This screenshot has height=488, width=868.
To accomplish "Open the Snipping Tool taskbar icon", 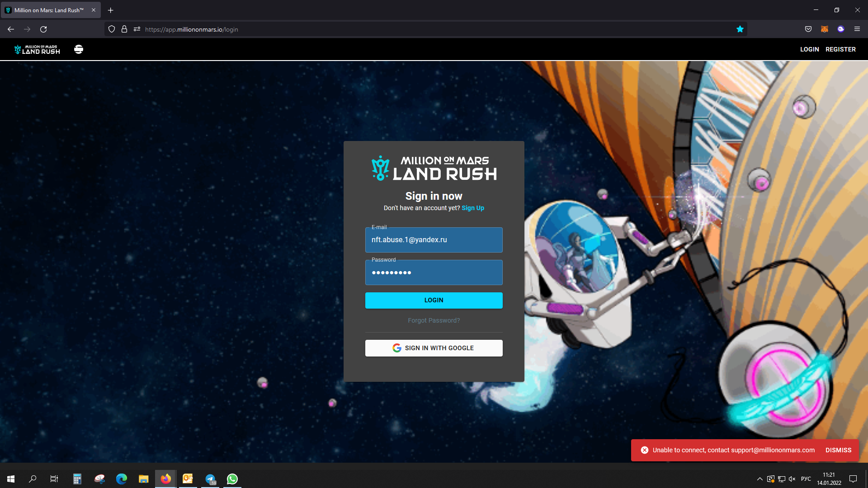I will [x=99, y=479].
